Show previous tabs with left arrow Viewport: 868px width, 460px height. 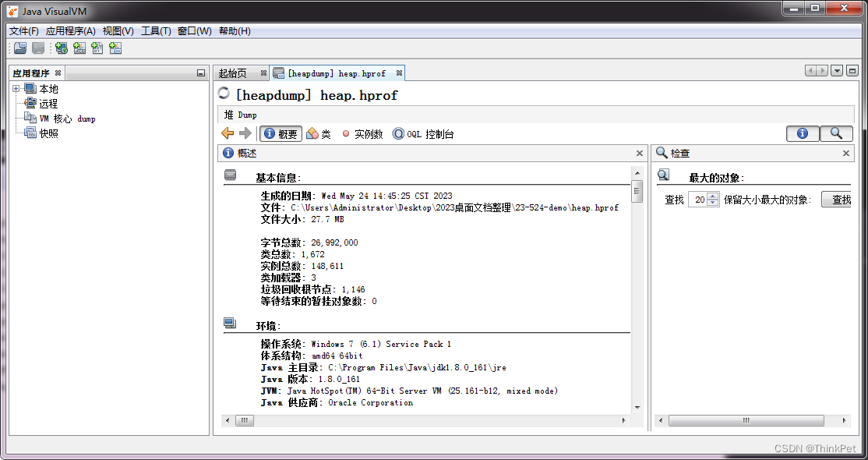[x=810, y=71]
